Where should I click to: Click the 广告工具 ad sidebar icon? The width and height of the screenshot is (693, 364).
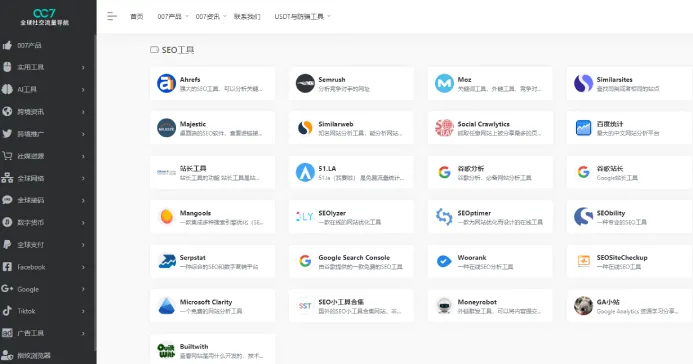pos(7,333)
